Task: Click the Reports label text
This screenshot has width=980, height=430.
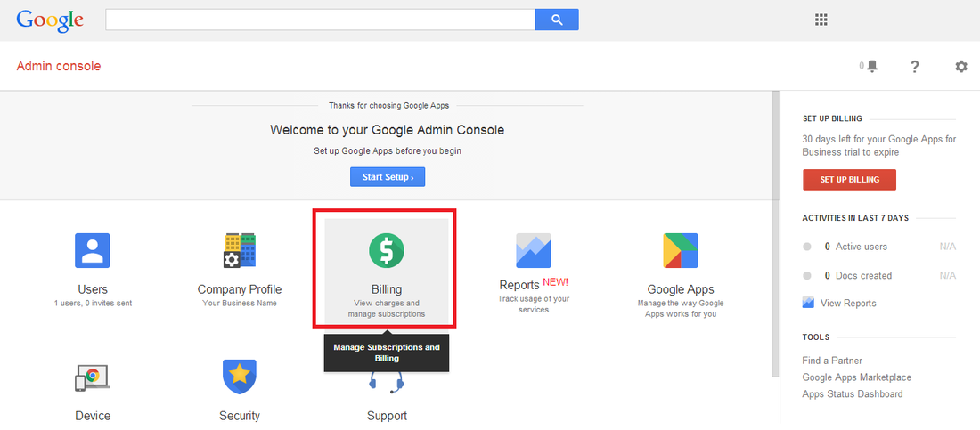Action: click(519, 286)
